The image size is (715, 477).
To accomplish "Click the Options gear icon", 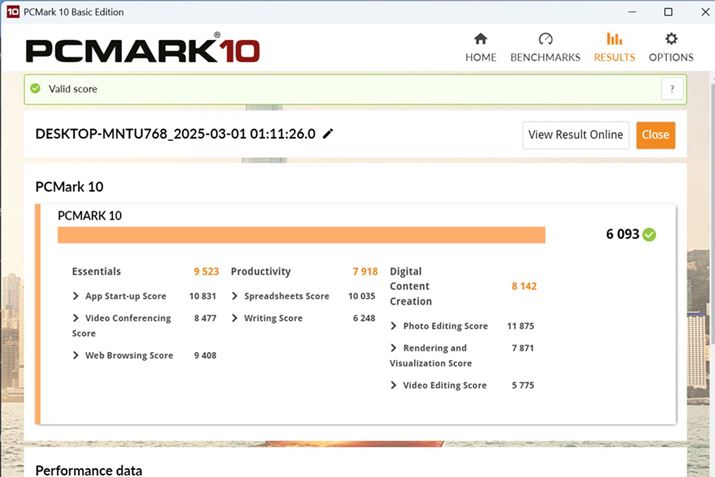I will pyautogui.click(x=671, y=39).
